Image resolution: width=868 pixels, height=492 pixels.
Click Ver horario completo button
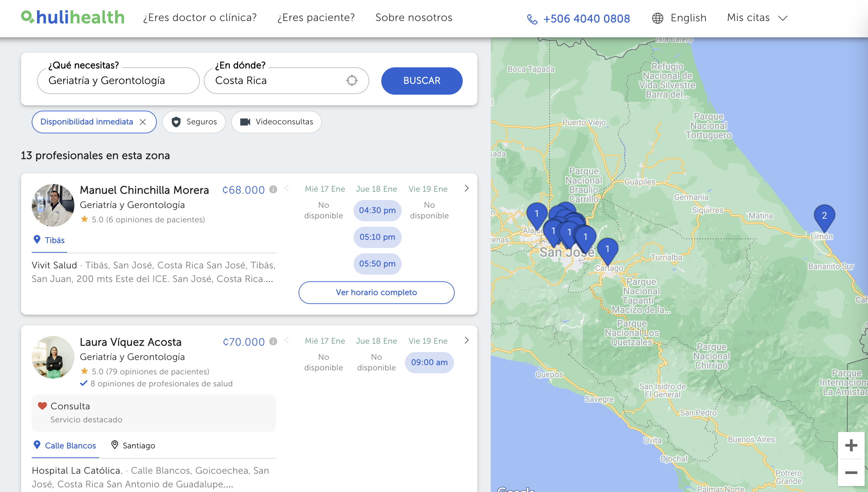376,292
